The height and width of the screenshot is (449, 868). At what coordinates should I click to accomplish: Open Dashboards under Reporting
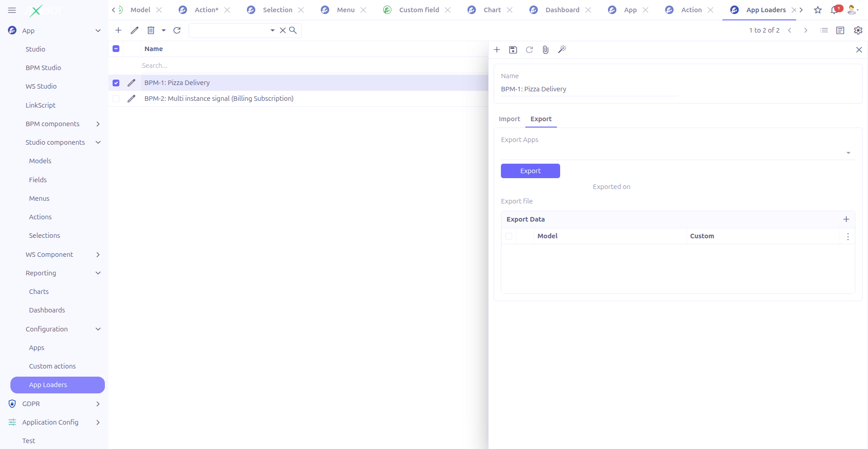(47, 310)
